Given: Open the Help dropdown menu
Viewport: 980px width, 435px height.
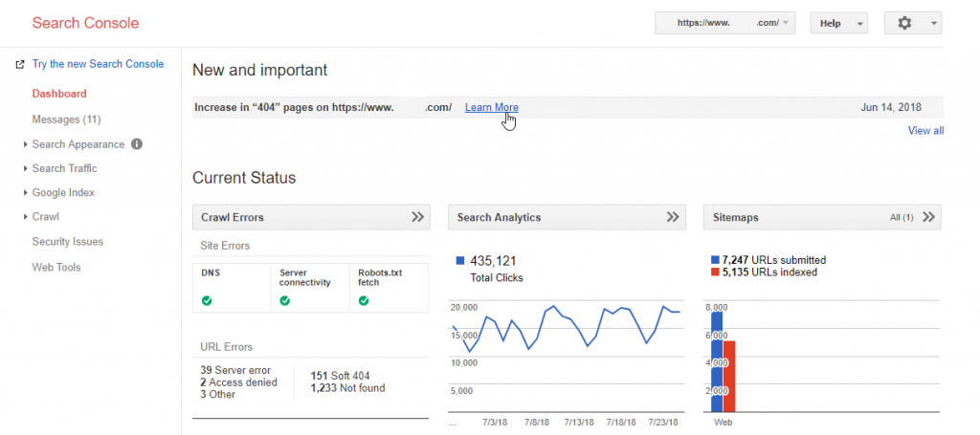Looking at the screenshot, I should point(838,23).
